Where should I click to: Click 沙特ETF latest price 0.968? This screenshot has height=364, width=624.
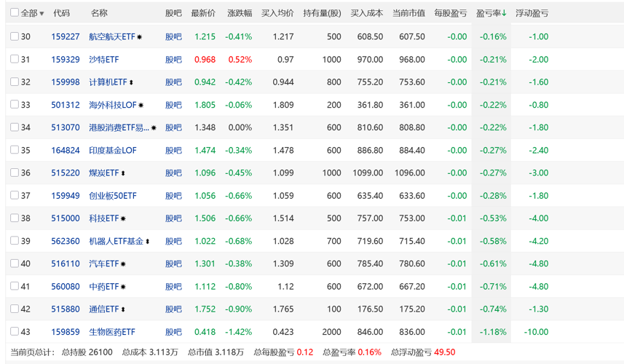click(205, 59)
